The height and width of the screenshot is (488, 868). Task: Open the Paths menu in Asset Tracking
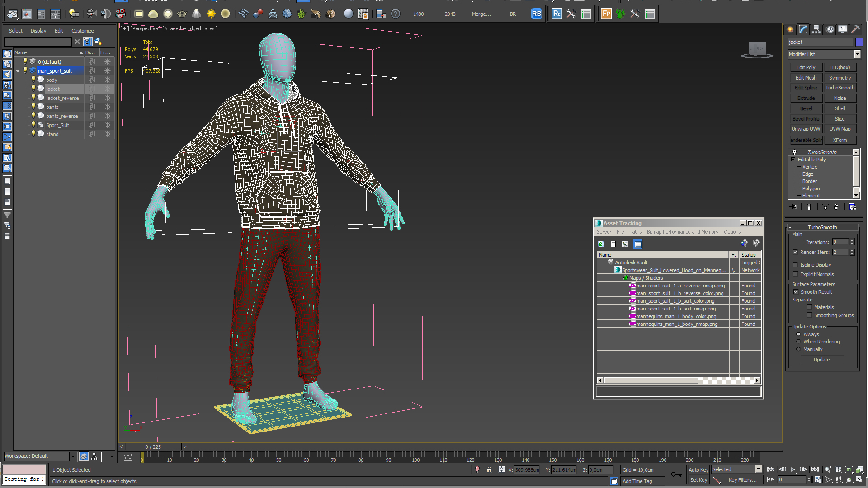[635, 232]
